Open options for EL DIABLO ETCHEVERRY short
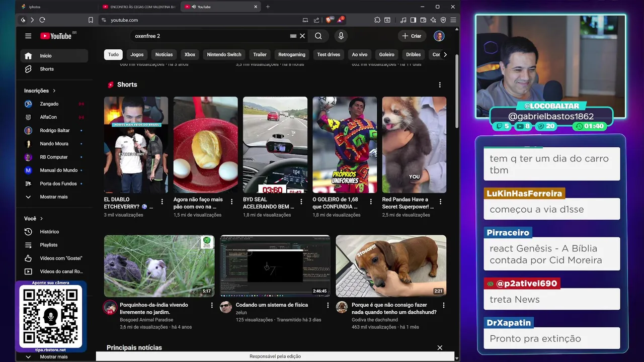 [162, 202]
